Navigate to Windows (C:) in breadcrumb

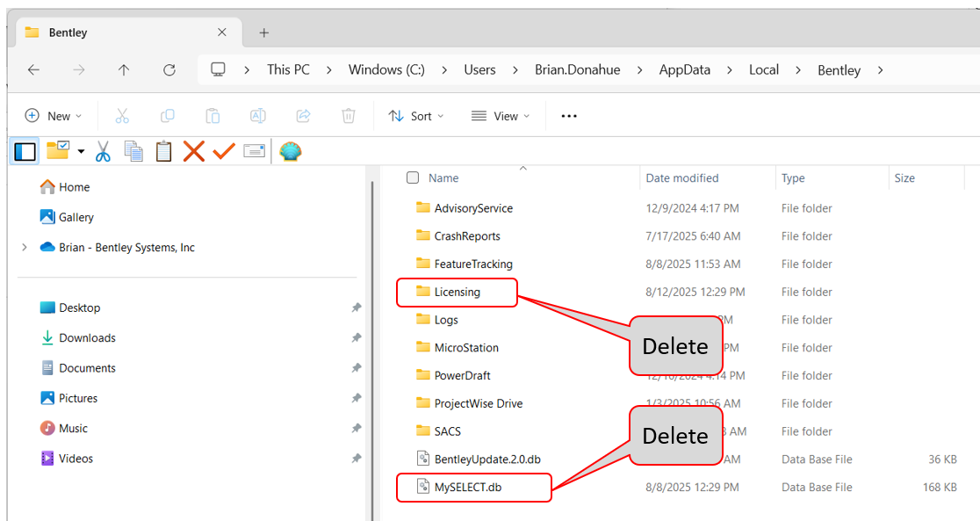[x=386, y=69]
